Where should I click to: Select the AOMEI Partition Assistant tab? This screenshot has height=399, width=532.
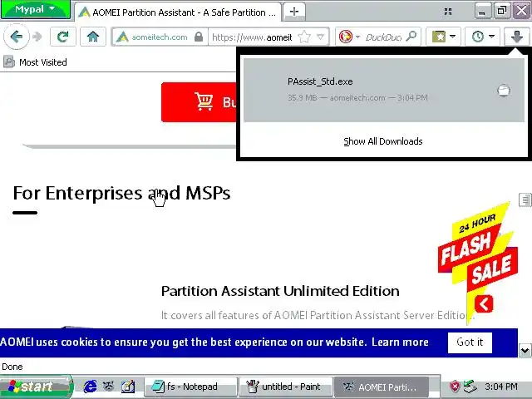tap(177, 12)
